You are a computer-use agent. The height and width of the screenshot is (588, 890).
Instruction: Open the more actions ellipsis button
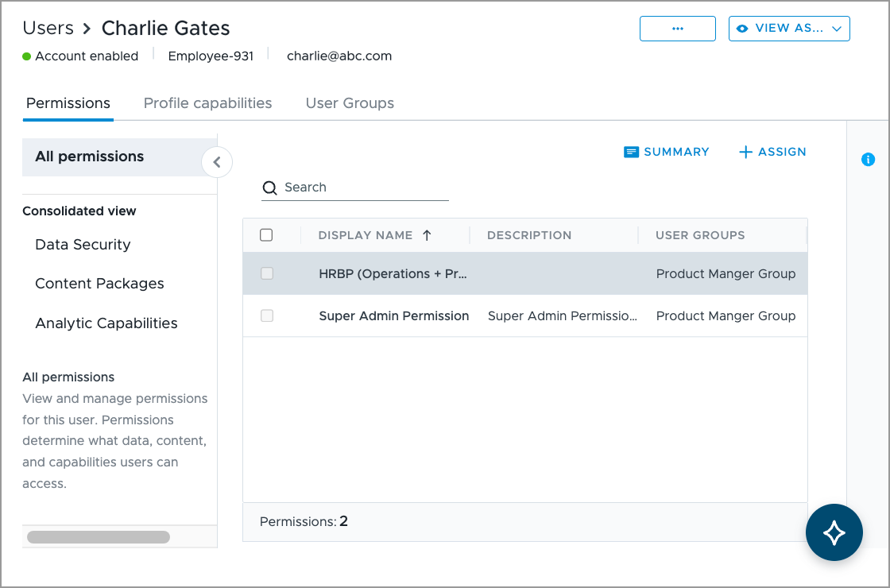[x=677, y=29]
